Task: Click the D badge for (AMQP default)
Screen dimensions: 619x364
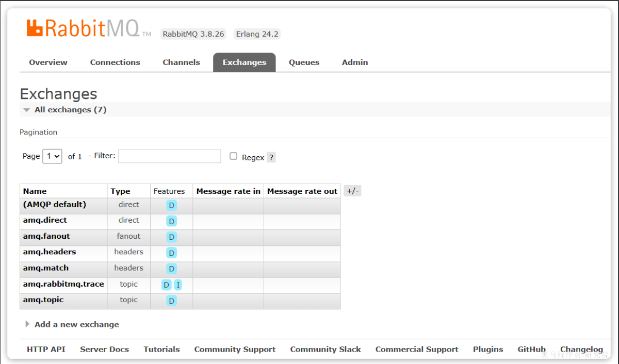Action: tap(172, 205)
